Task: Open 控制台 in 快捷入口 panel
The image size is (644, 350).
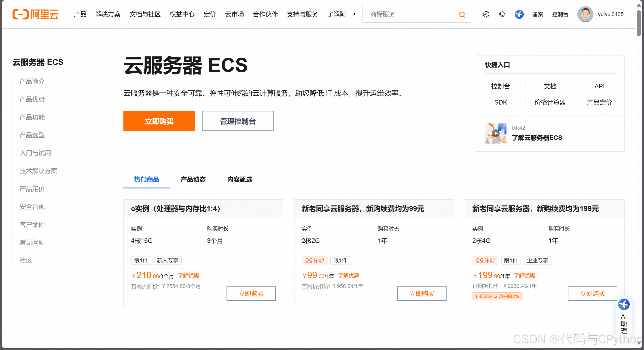Action: click(500, 86)
